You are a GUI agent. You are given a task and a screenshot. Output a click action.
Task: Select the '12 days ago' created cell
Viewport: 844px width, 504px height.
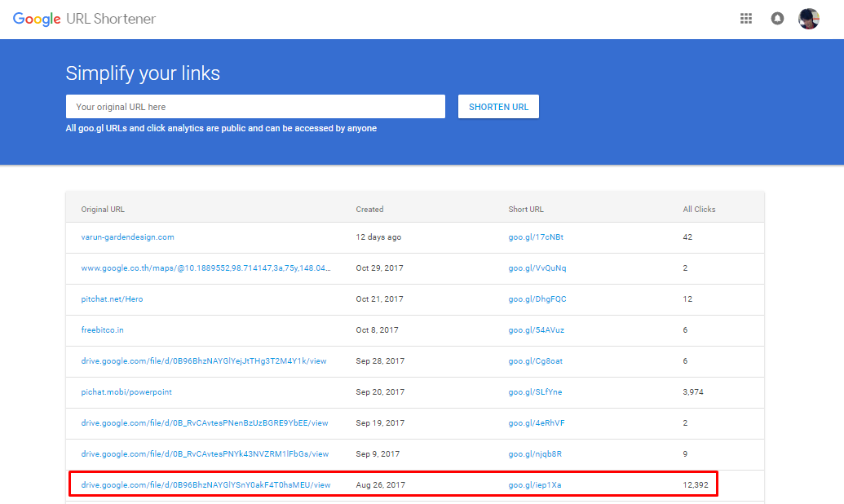pos(378,237)
